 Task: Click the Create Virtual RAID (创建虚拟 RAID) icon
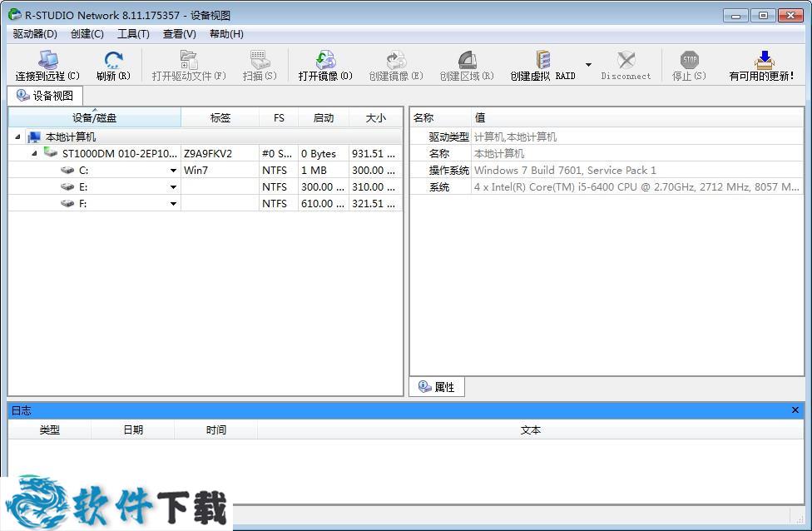(x=543, y=61)
